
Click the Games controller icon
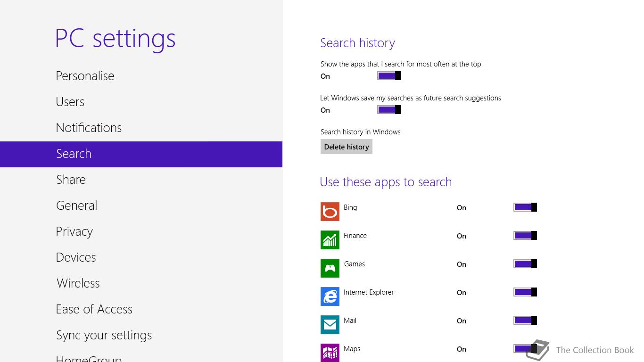coord(330,268)
